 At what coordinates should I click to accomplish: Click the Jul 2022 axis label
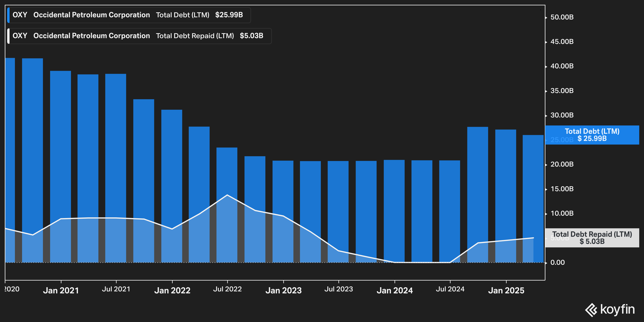228,289
